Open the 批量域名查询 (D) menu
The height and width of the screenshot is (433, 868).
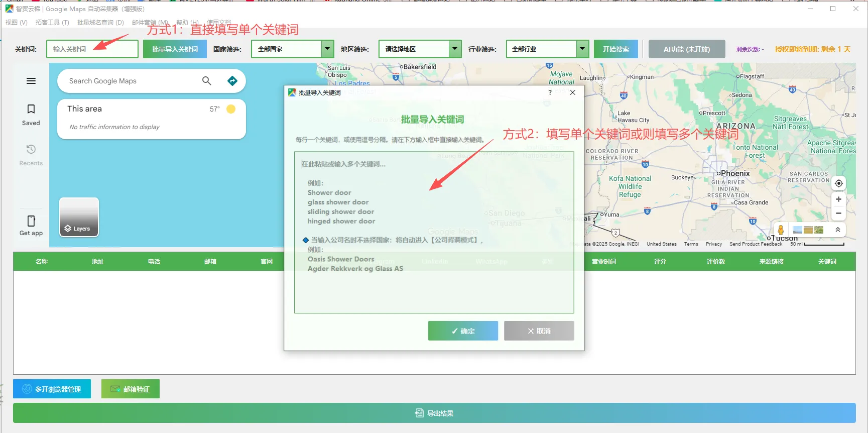coord(100,23)
